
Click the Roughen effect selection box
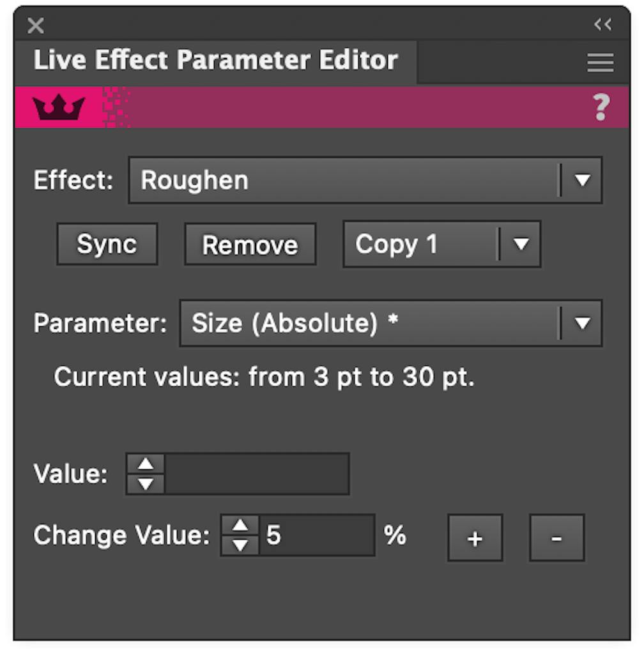tap(365, 180)
